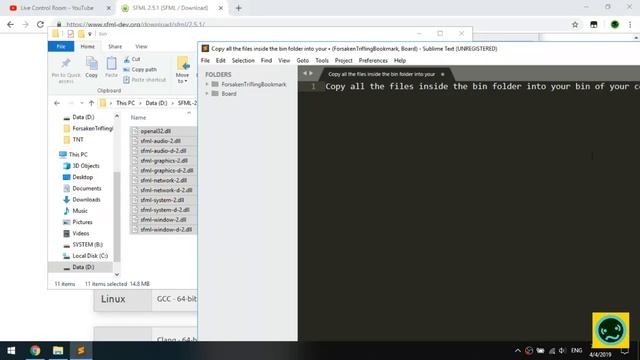
Task: Bookmark page with star icon
Action: (575, 24)
